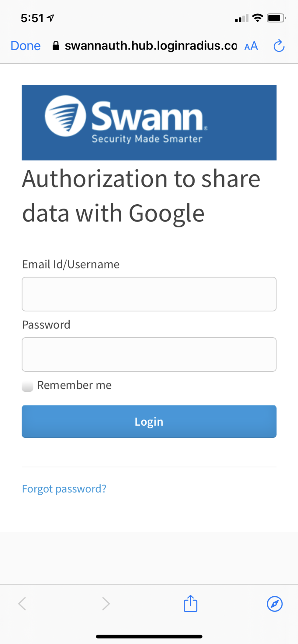This screenshot has width=298, height=644.
Task: Tap the share icon in the bottom toolbar
Action: pyautogui.click(x=190, y=604)
